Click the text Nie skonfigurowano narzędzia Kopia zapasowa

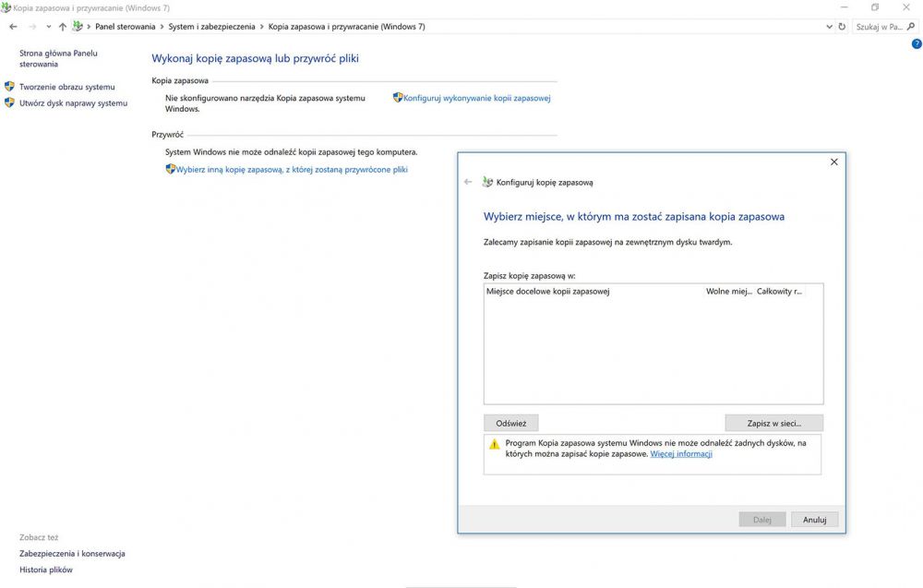266,103
